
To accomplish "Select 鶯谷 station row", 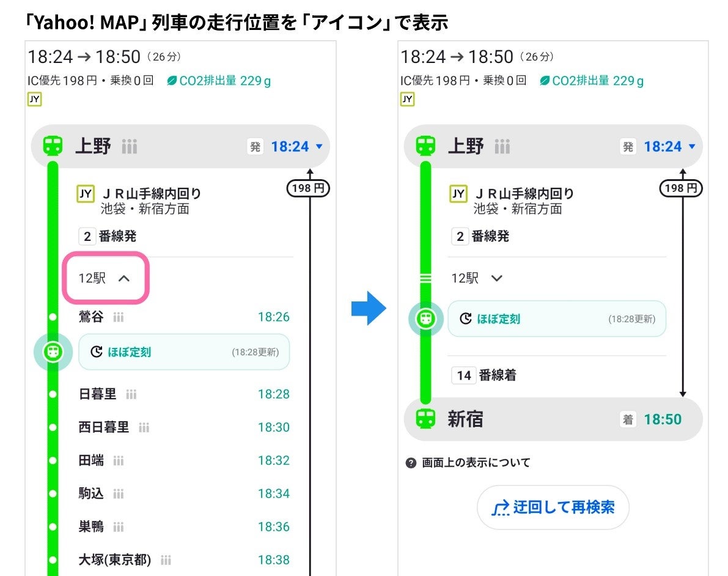I will [184, 317].
